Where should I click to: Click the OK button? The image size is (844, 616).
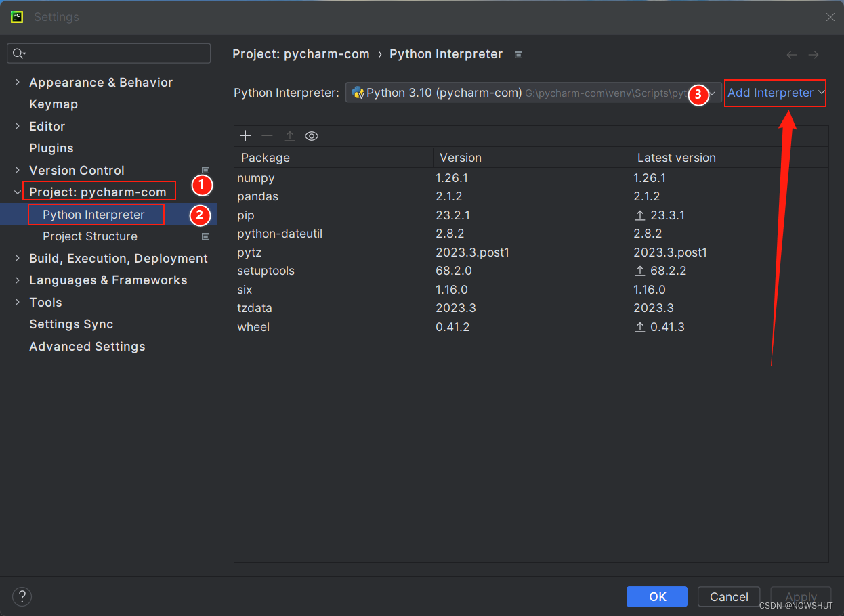click(x=657, y=596)
